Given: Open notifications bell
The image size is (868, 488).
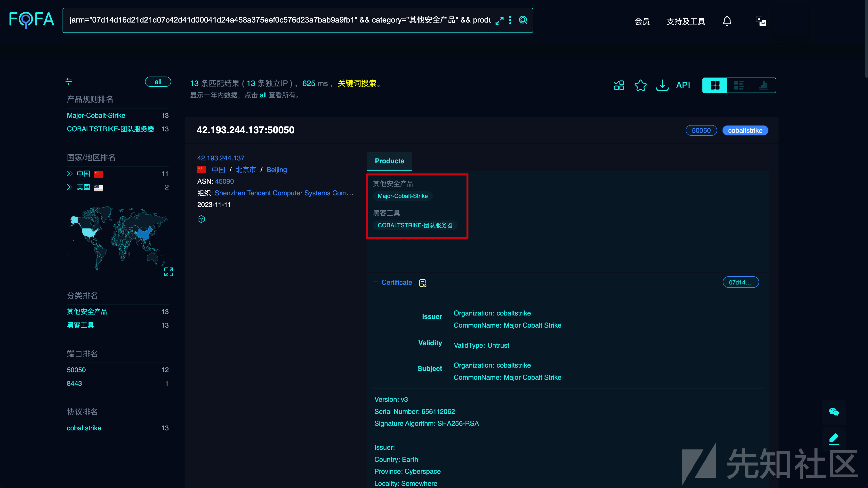Looking at the screenshot, I should point(727,21).
